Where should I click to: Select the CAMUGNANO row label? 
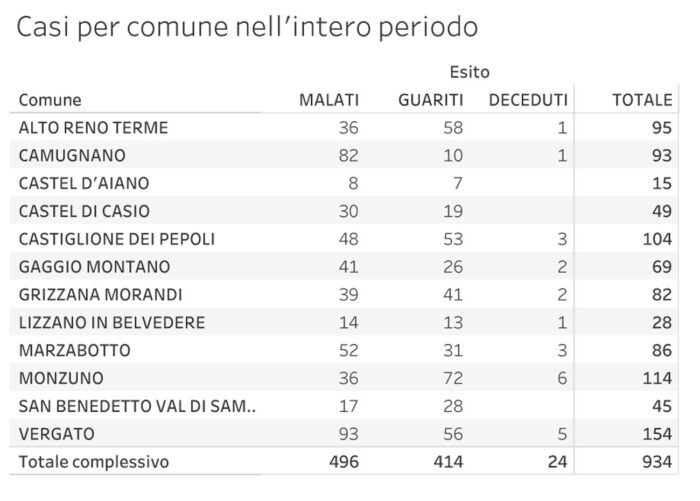pos(72,156)
